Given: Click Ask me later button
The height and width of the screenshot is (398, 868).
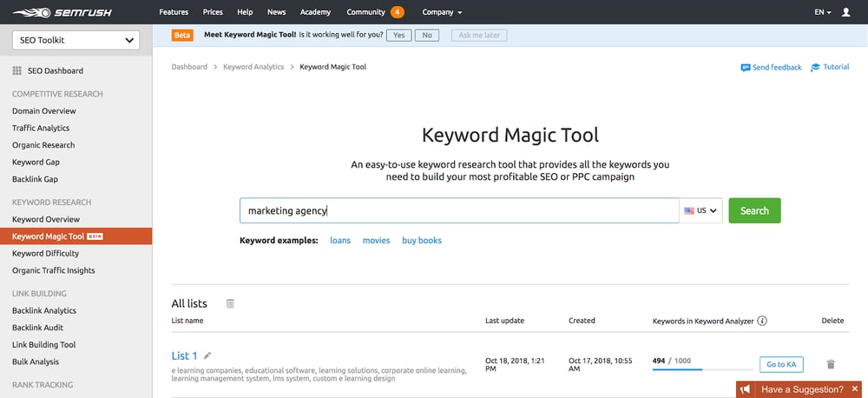Looking at the screenshot, I should pyautogui.click(x=479, y=36).
